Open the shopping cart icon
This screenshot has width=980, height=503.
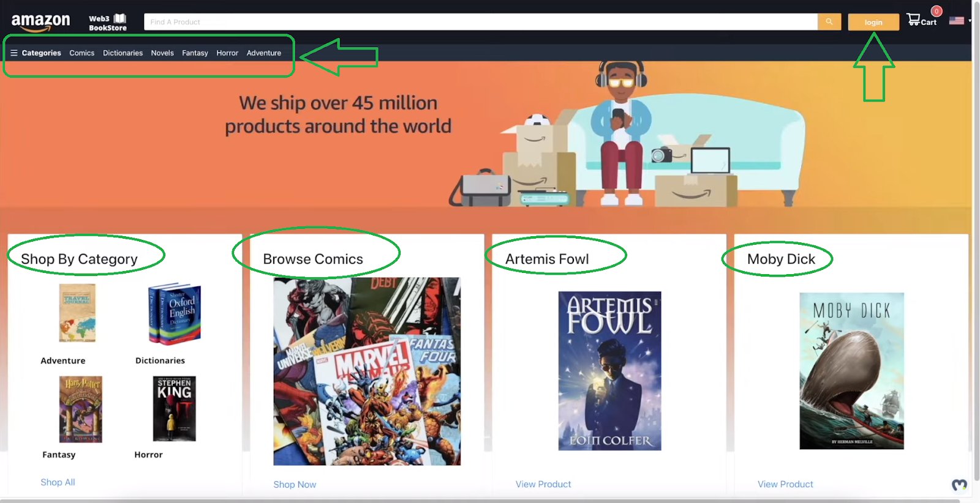913,20
